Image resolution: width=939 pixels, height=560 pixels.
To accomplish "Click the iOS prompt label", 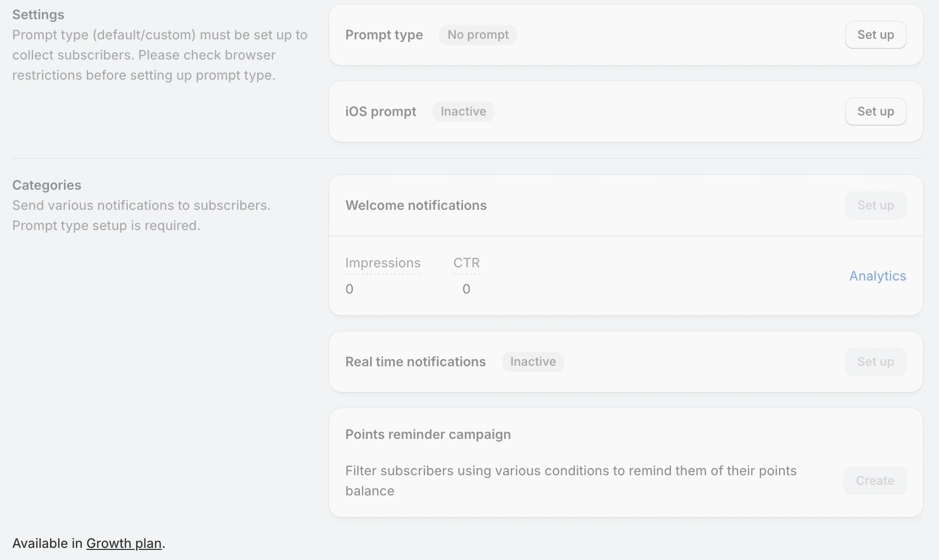I will (x=381, y=112).
